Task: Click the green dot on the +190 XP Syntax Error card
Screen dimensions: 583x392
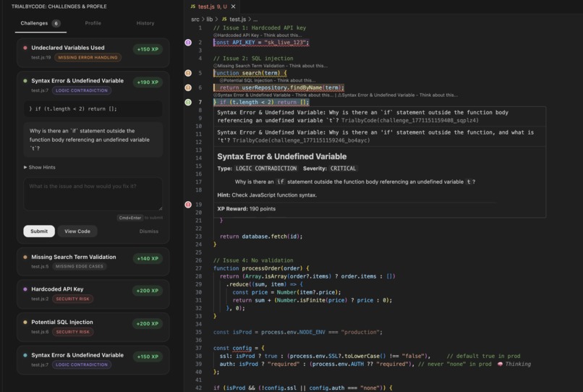Action: click(x=25, y=81)
